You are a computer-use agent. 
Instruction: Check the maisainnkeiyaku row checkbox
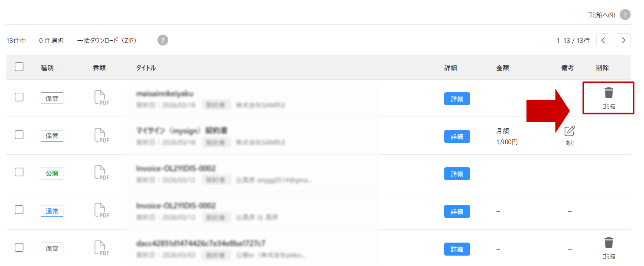[x=19, y=97]
